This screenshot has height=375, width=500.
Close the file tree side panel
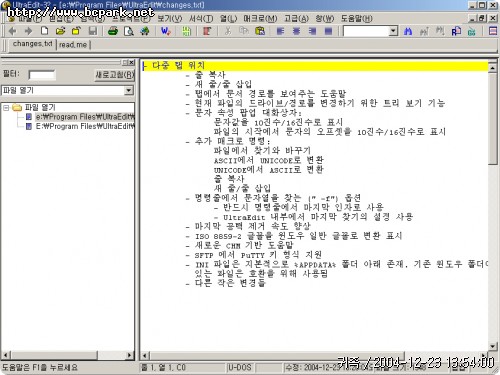click(132, 62)
